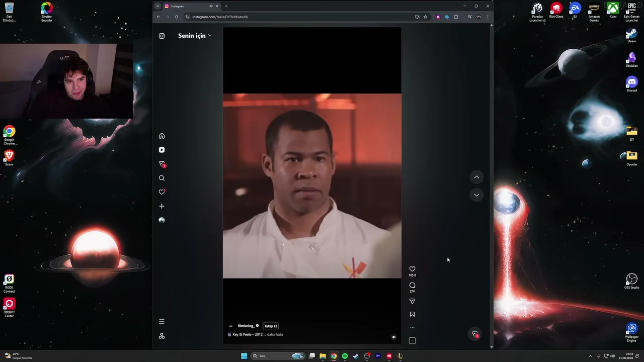Open Instagram home via sidebar house icon
The height and width of the screenshot is (362, 644).
162,136
